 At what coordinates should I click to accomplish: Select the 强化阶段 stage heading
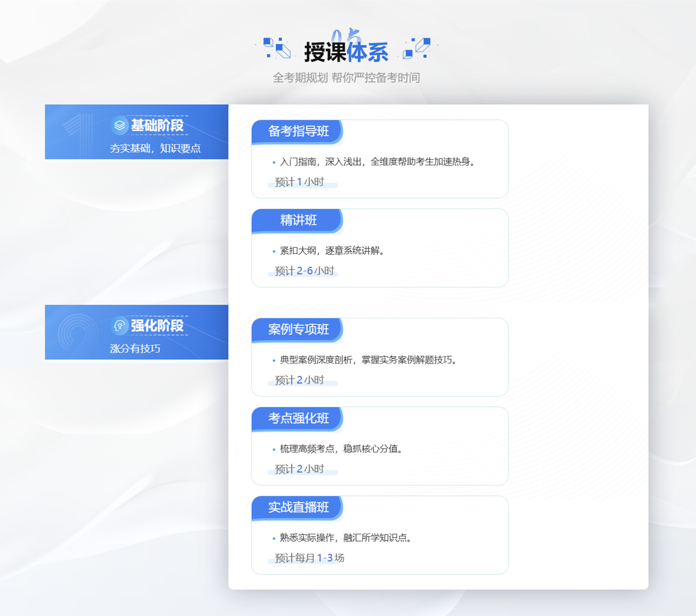(x=157, y=326)
